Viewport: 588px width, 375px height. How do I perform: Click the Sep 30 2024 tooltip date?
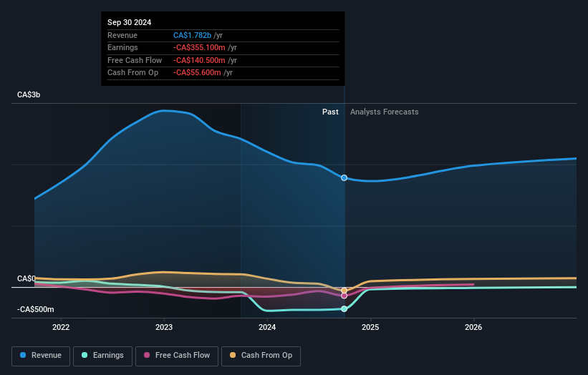pos(129,22)
